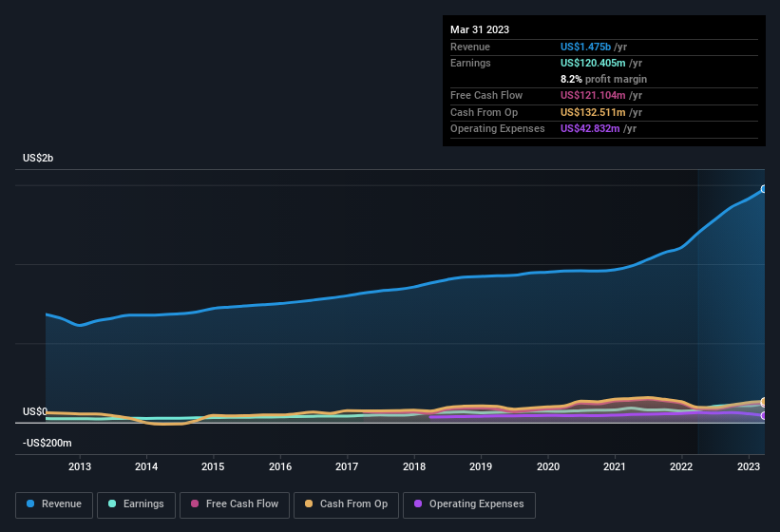The image size is (780, 532).
Task: Select the US$1.475b revenue value in tooltip
Action: click(586, 47)
